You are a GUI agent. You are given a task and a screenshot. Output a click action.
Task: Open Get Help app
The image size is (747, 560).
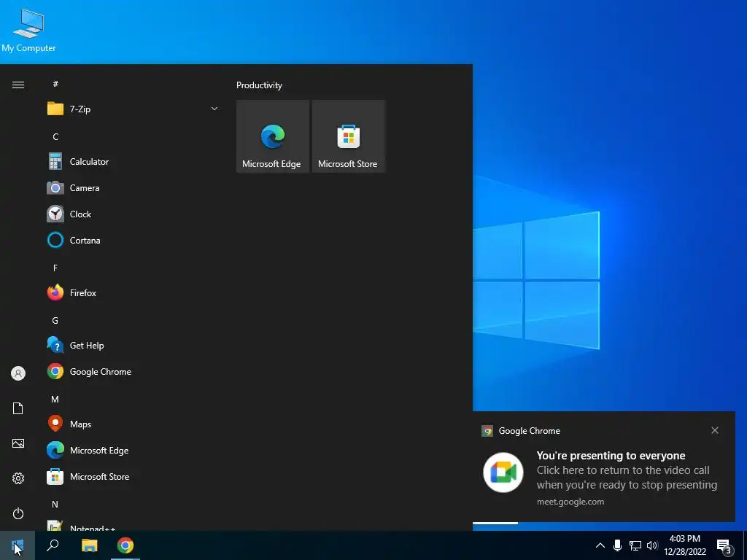[x=133, y=345]
